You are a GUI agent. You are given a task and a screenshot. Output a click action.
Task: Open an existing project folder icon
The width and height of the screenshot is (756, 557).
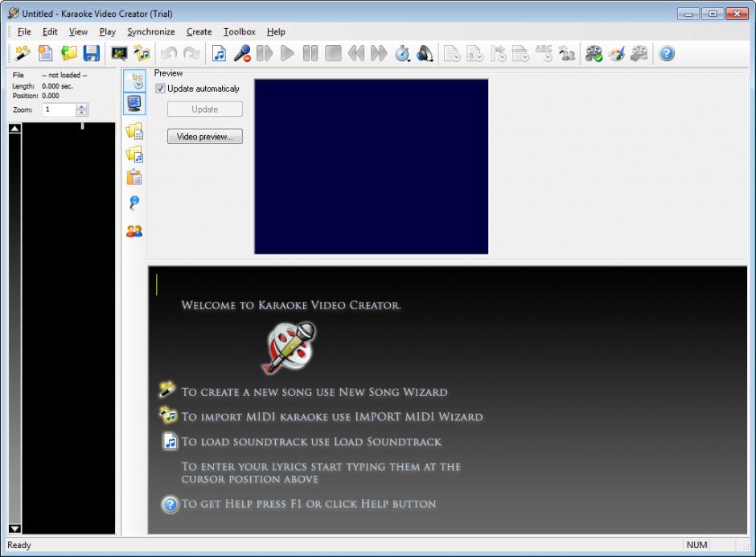click(68, 53)
